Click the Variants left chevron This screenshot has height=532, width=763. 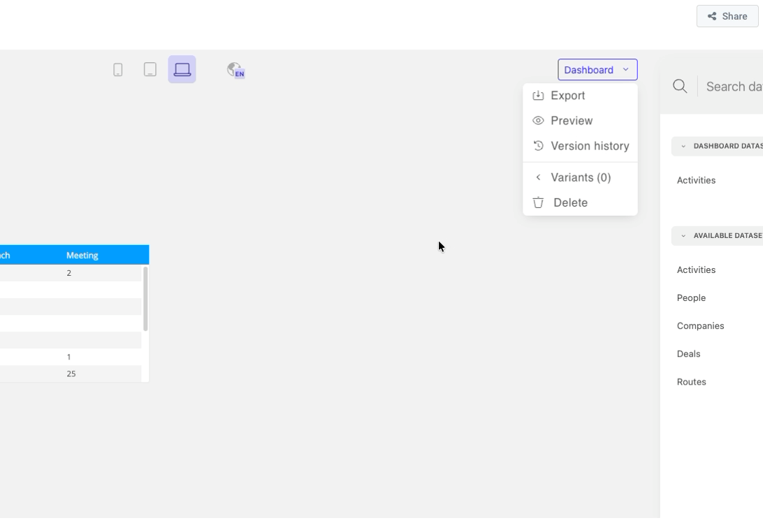coord(538,177)
